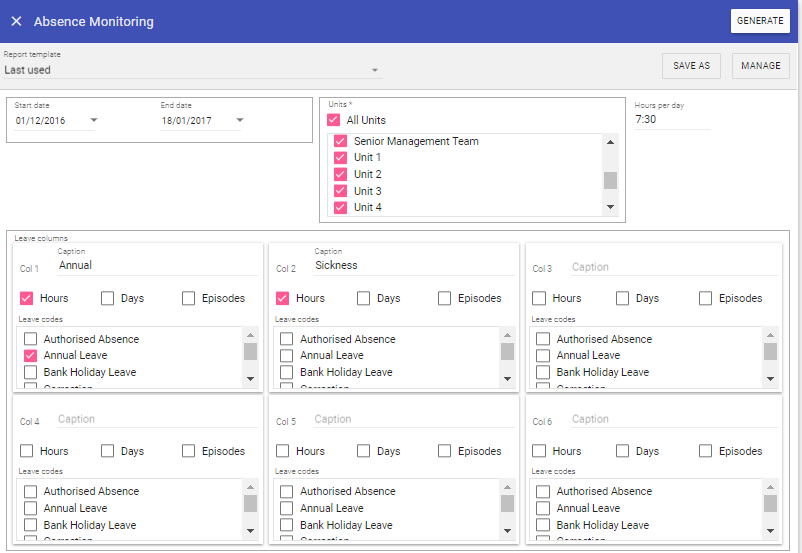Check Bank Holiday Leave in Col 6
802x553 pixels.
coord(543,525)
